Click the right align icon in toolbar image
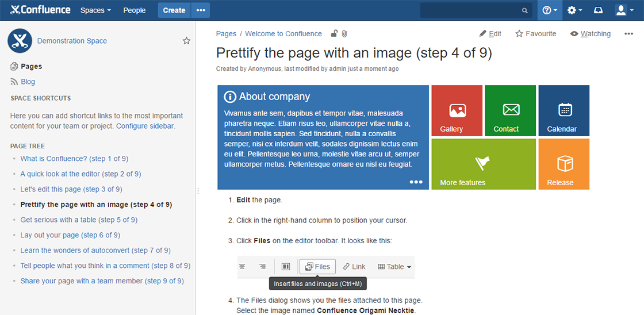This screenshot has width=644, height=315. 262,267
